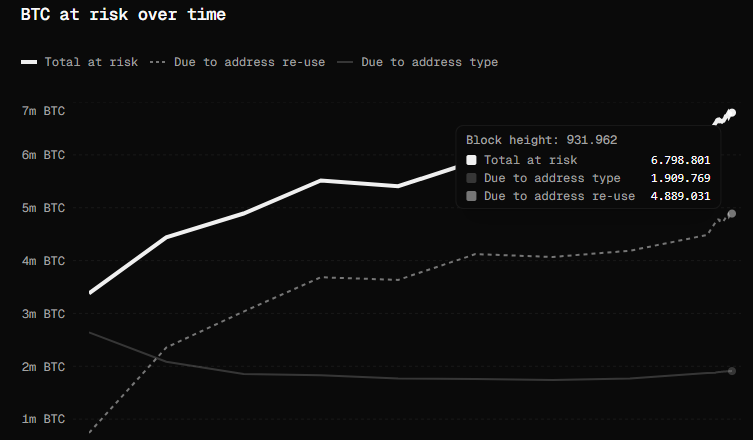The image size is (753, 440).
Task: Click the 'BTC at risk over time' title
Action: (x=123, y=15)
